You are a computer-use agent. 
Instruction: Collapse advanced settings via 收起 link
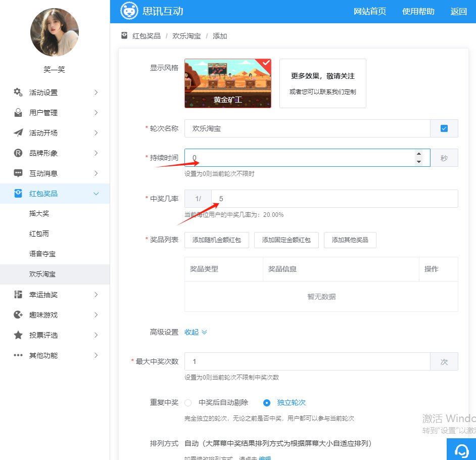coord(196,332)
